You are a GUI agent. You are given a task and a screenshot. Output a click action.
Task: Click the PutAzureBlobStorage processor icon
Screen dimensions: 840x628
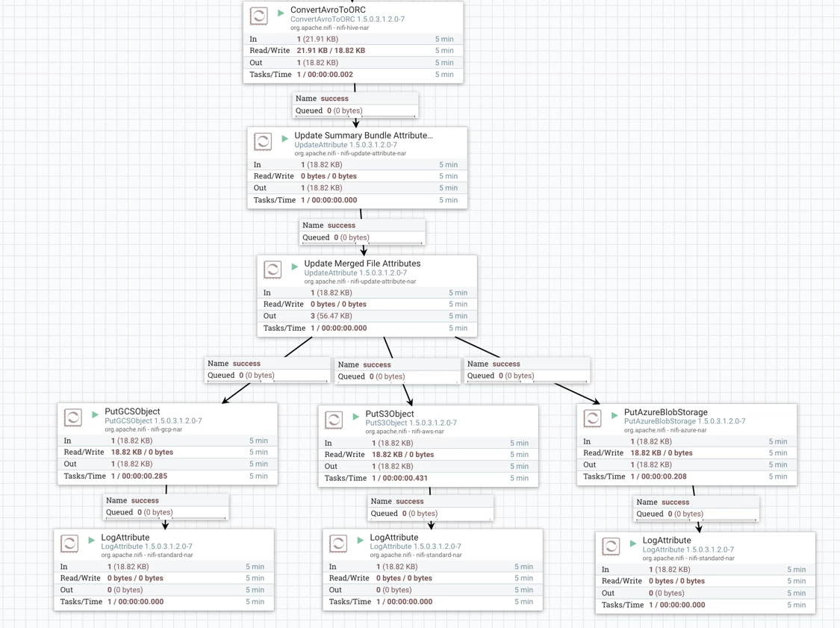click(593, 418)
